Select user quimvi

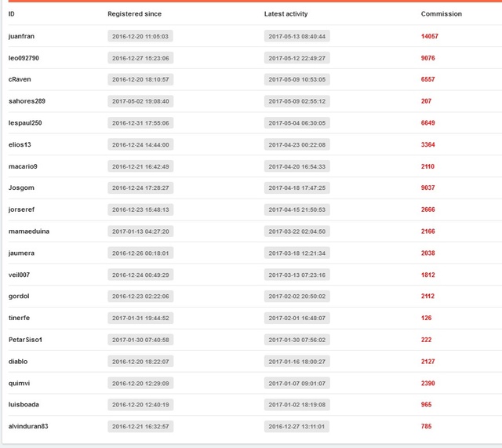pos(19,384)
